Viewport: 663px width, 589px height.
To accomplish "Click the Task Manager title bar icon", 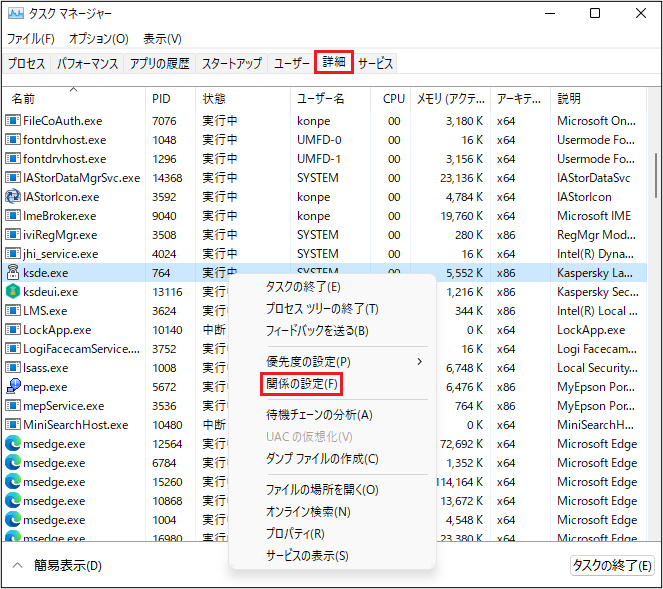I will click(x=16, y=13).
